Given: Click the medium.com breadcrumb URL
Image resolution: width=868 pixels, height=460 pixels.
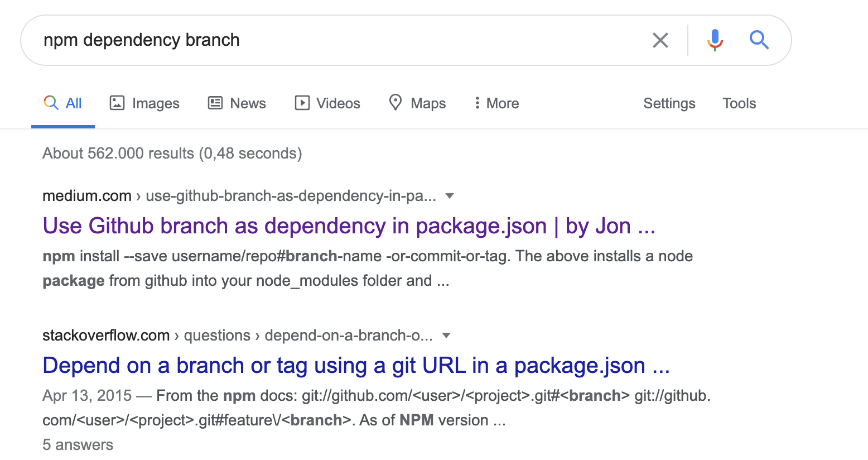Looking at the screenshot, I should click(239, 196).
